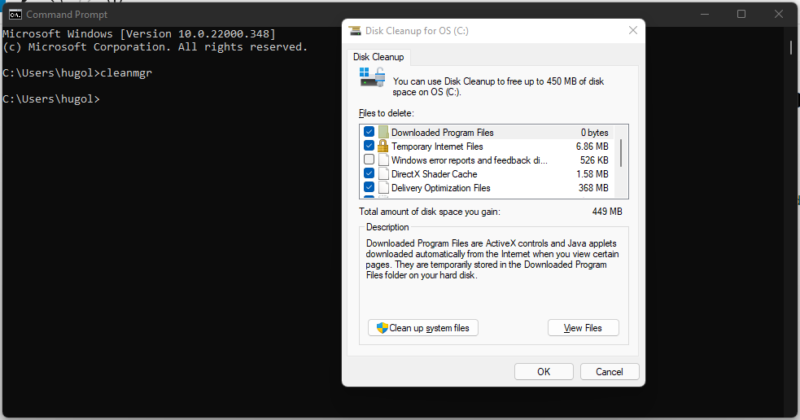Cancel the Disk Cleanup dialog

click(x=609, y=372)
